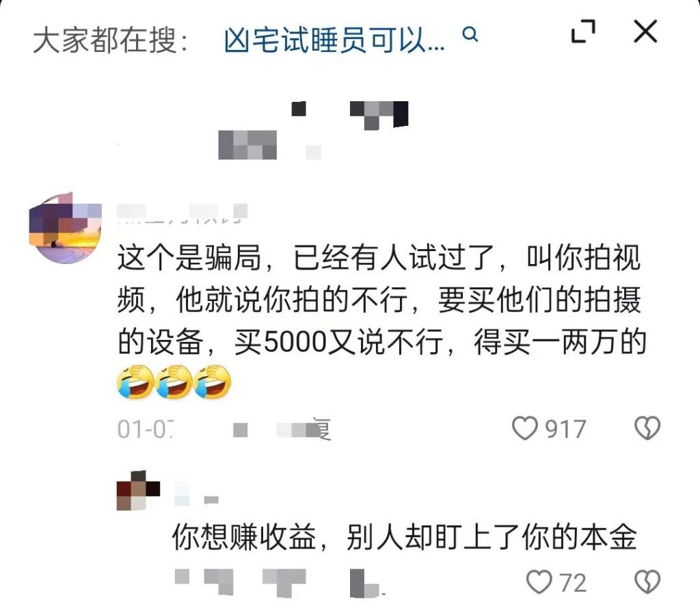
Task: Tap the 01-0 comment date
Action: pyautogui.click(x=146, y=429)
